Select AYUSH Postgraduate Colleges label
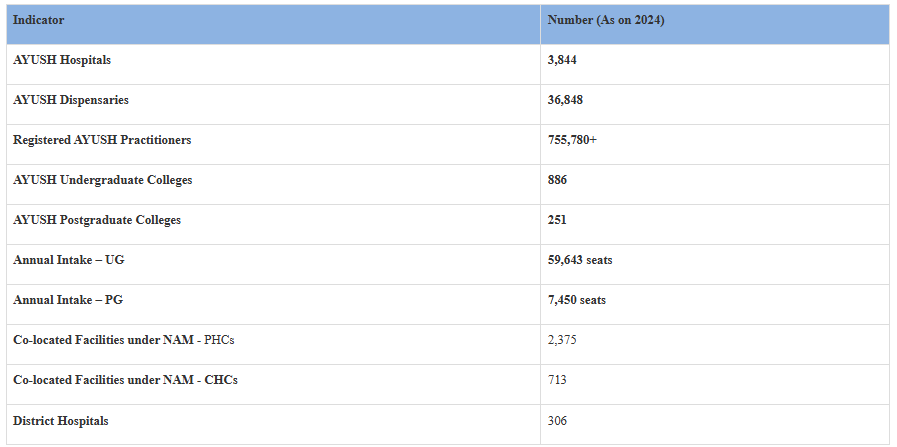 (x=97, y=220)
